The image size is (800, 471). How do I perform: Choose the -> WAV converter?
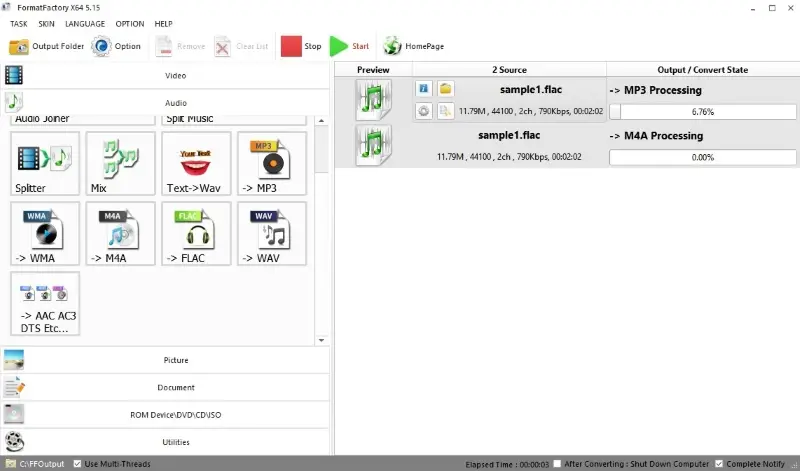coord(272,233)
